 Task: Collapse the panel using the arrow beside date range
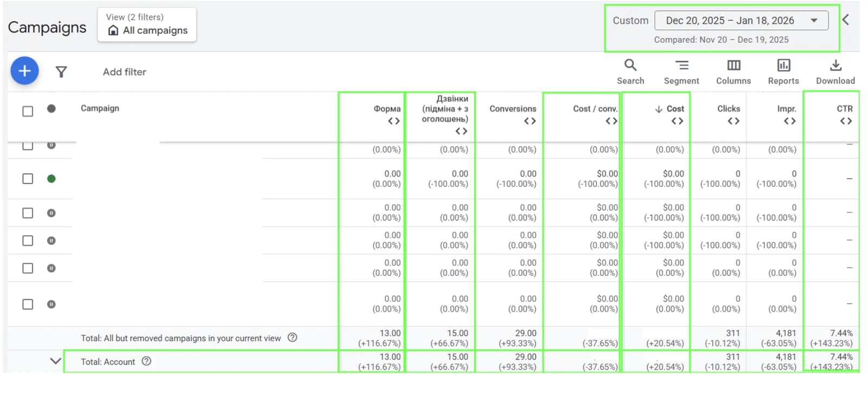pyautogui.click(x=846, y=20)
